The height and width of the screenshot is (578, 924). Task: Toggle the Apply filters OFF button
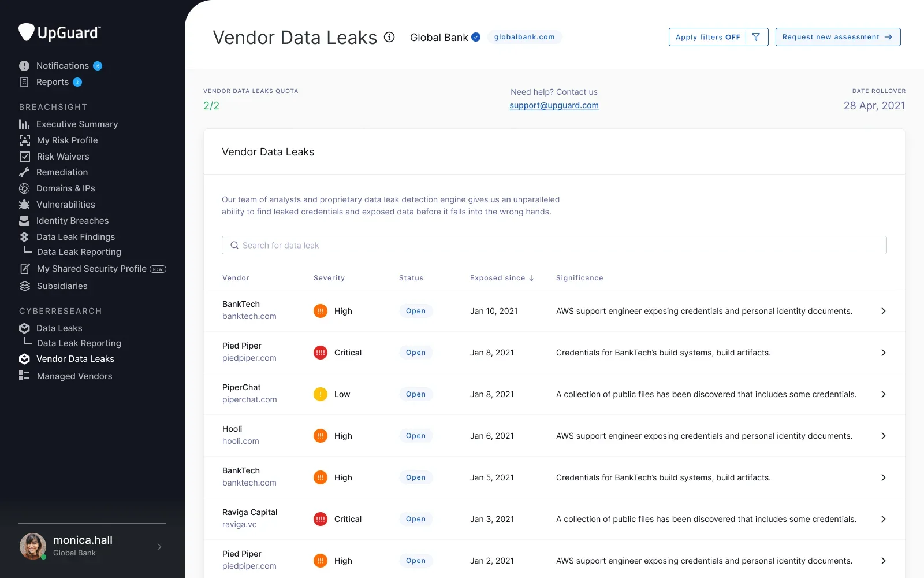click(x=718, y=37)
